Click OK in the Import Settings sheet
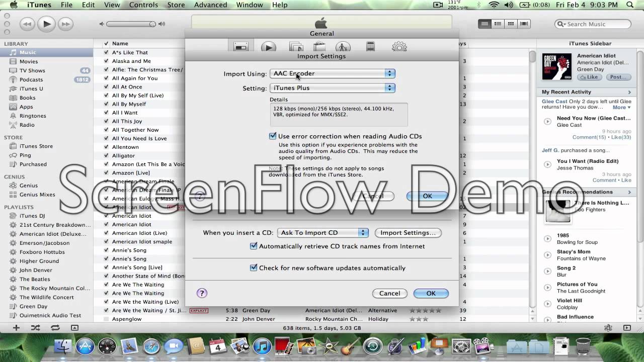Screen dimensions: 644x362 (427, 196)
